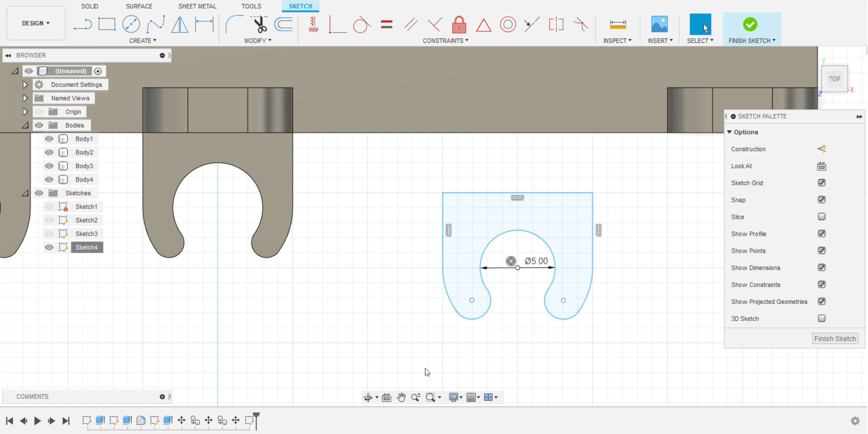Image resolution: width=868 pixels, height=434 pixels.
Task: Expand the Document Settings node
Action: tap(25, 85)
